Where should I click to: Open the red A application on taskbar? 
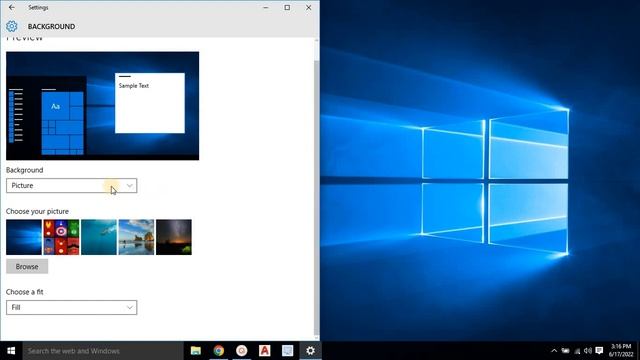tap(264, 351)
